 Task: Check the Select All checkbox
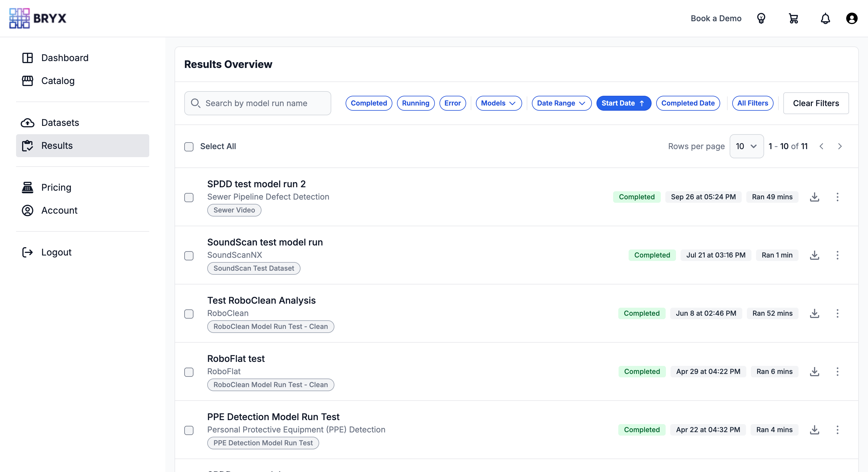(189, 147)
